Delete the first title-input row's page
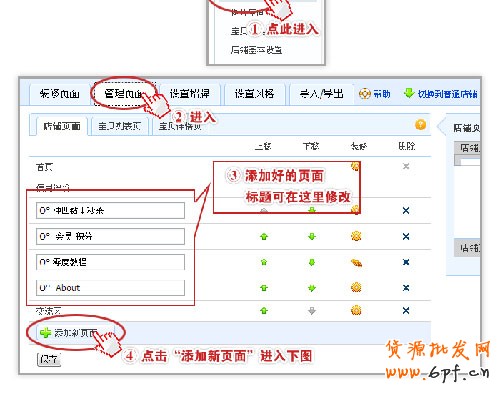The width and height of the screenshot is (500, 394). tap(406, 211)
